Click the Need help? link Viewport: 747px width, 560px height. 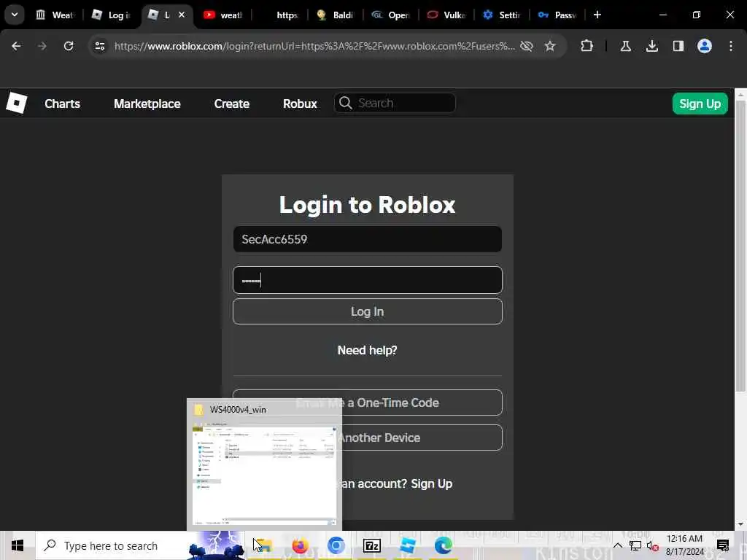[368, 350]
